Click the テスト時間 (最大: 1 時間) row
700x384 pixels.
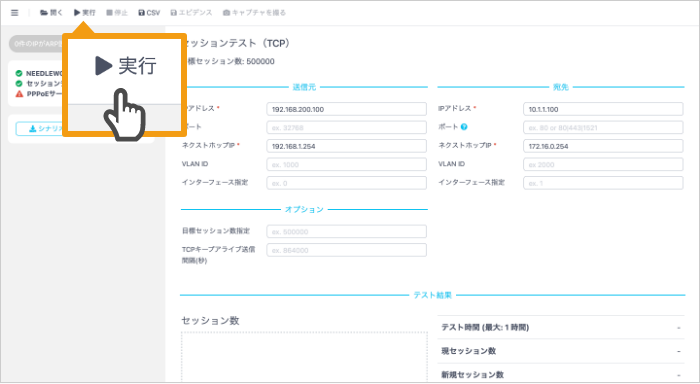tap(561, 327)
